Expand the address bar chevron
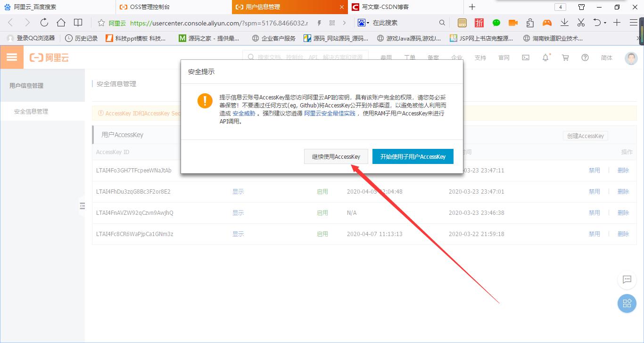Screen dimensions: 644x343 click(x=344, y=23)
